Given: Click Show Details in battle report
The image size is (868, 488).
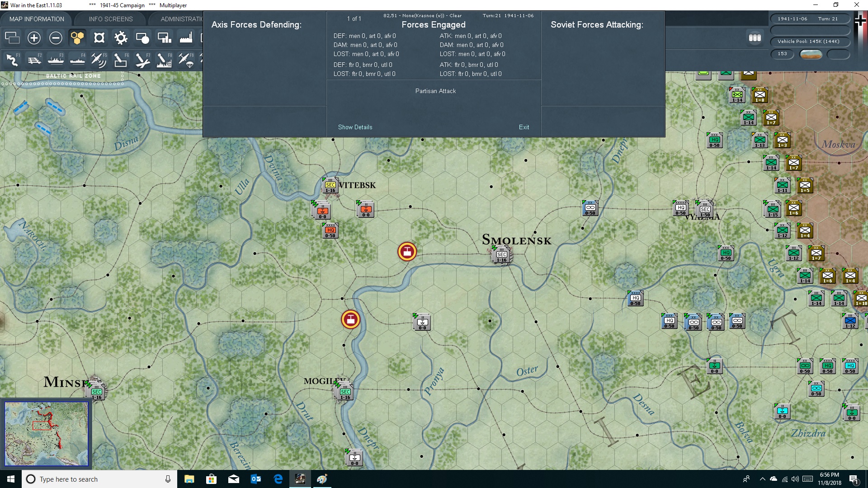Looking at the screenshot, I should point(355,127).
